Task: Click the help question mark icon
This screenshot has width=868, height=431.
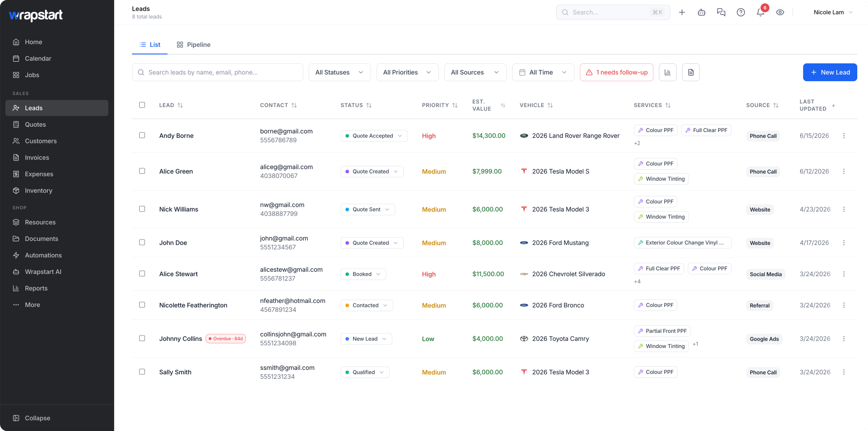Action: [741, 12]
